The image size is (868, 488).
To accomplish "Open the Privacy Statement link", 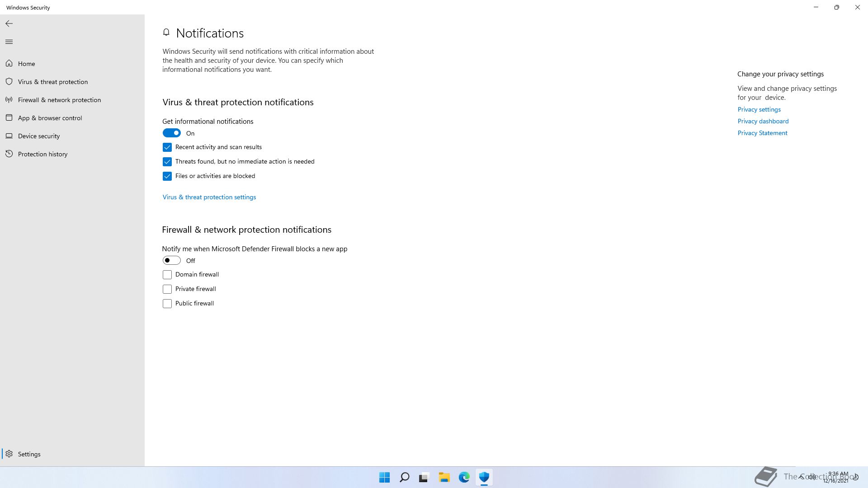I will coord(762,133).
